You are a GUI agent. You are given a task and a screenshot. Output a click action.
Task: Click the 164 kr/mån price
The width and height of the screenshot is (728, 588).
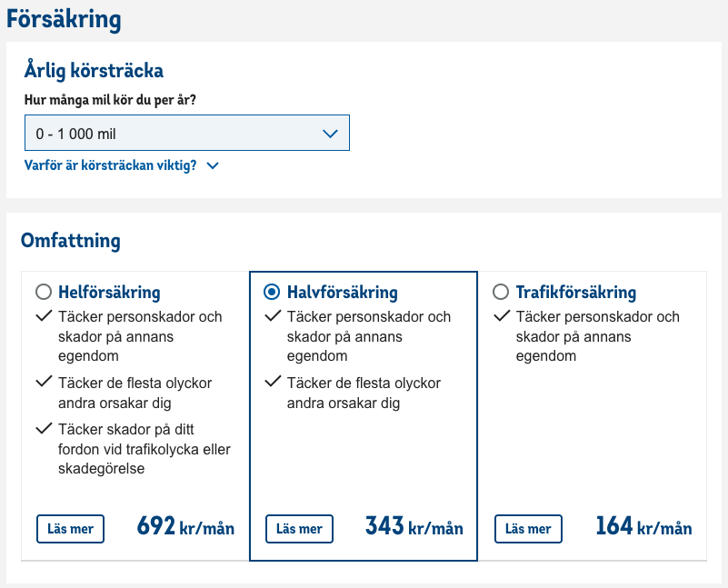[643, 527]
